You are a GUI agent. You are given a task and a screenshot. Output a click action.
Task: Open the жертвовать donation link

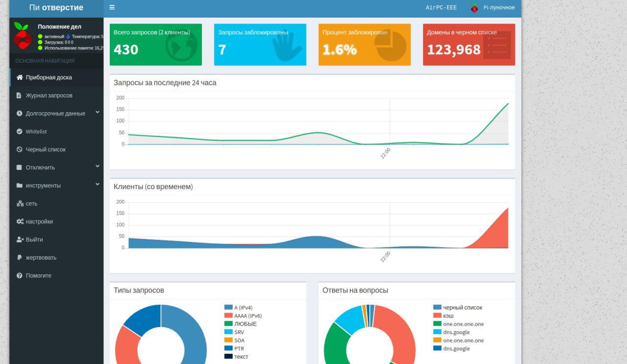click(x=57, y=258)
